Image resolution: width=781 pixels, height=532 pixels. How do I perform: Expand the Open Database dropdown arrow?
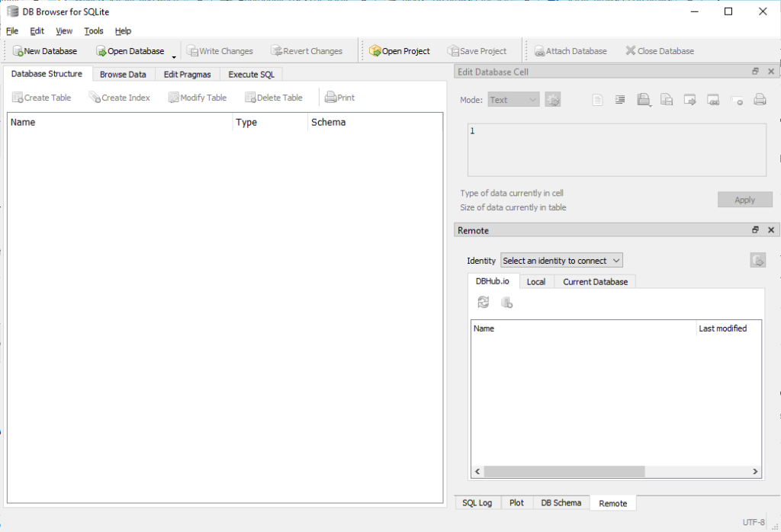click(x=174, y=56)
